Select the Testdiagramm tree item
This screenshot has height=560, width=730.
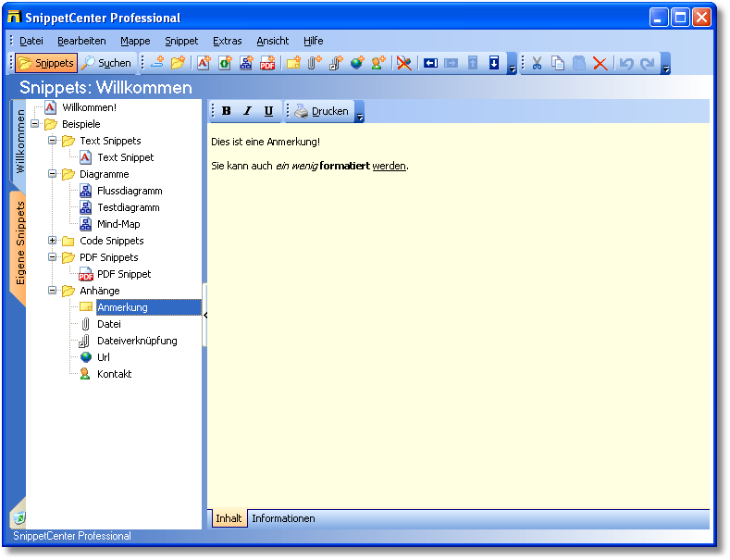(128, 207)
